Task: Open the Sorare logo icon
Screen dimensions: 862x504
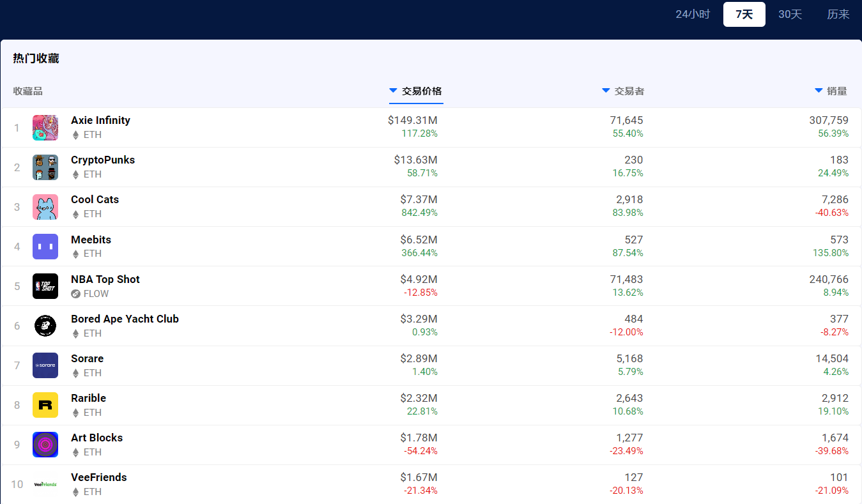Action: [x=45, y=365]
